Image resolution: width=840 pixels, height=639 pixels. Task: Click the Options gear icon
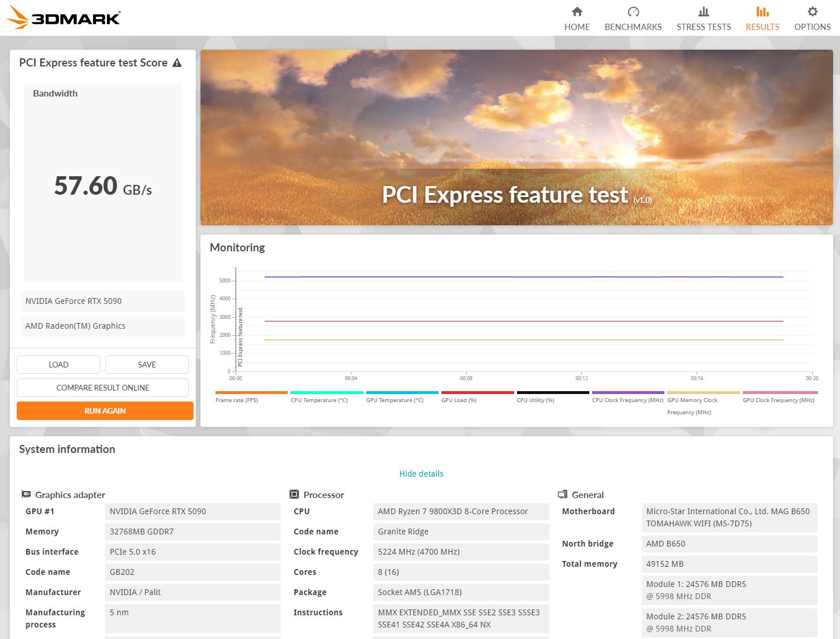[x=812, y=12]
